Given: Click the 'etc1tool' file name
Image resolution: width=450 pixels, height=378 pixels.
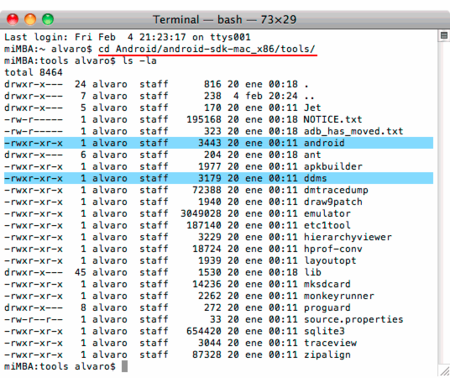Looking at the screenshot, I should point(327,225).
